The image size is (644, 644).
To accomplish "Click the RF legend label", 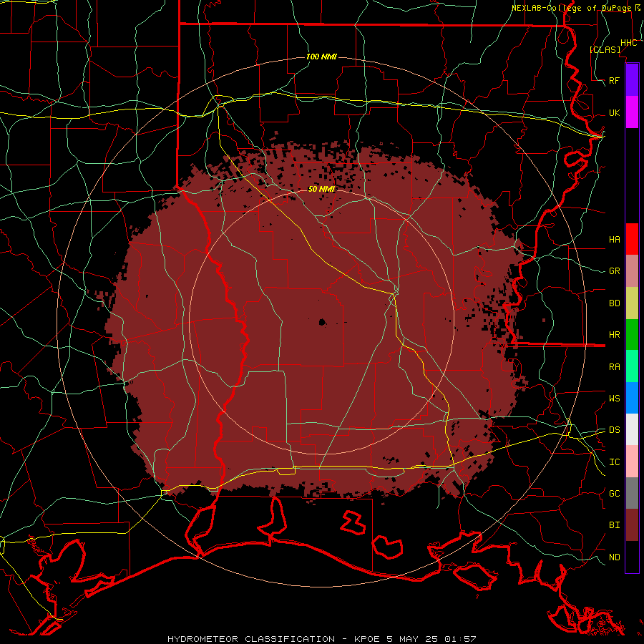I will (x=614, y=80).
